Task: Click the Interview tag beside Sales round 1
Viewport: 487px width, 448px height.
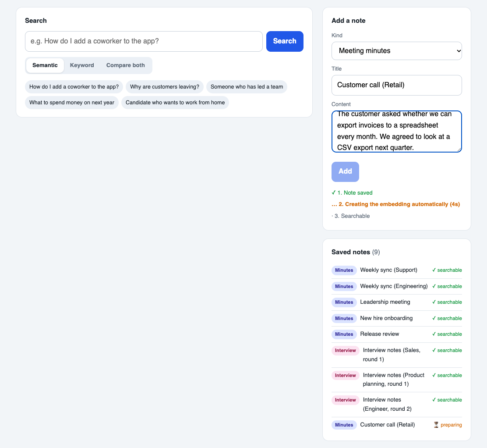Action: tap(346, 350)
